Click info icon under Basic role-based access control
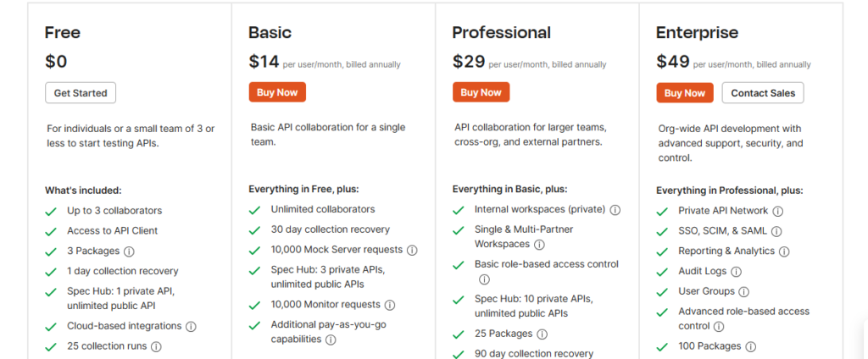 point(484,280)
